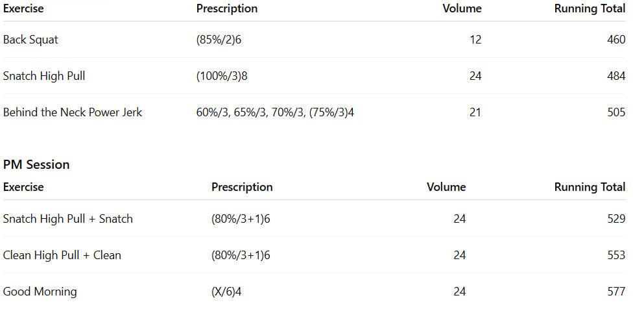Click the top table Volume column header
The image size is (644, 313).
pyautogui.click(x=462, y=8)
